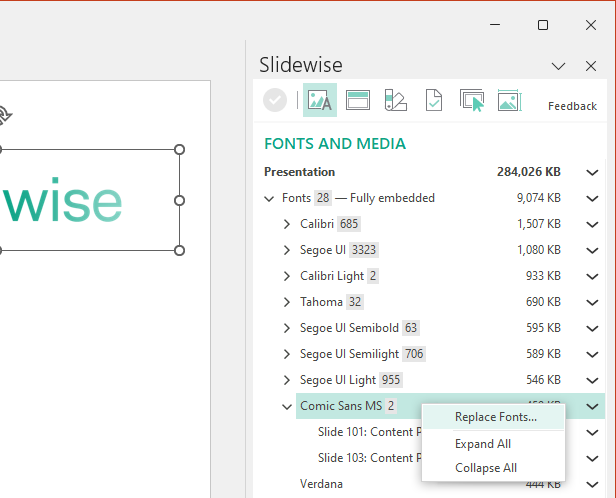Image resolution: width=616 pixels, height=498 pixels.
Task: Choose Collapse All from context menu
Action: click(493, 468)
